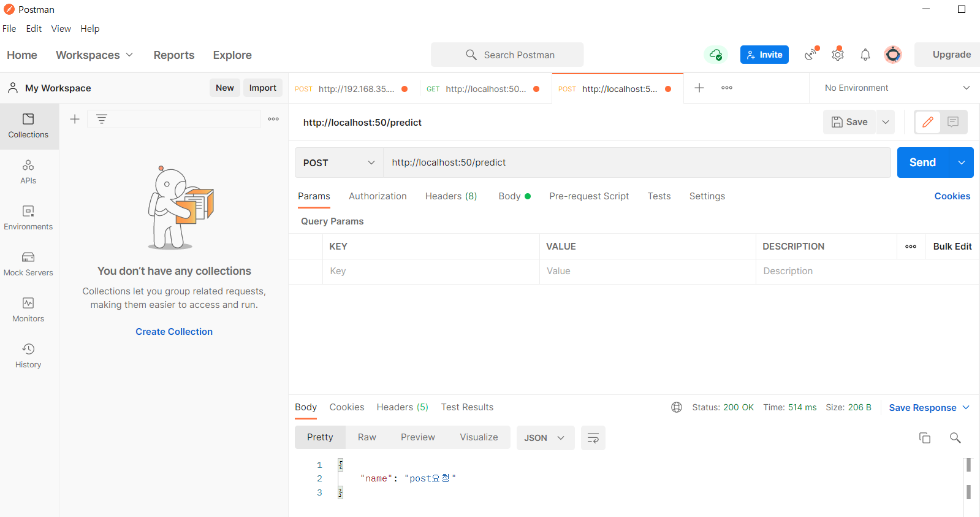Open the File menu
Image resolution: width=980 pixels, height=517 pixels.
[9, 29]
